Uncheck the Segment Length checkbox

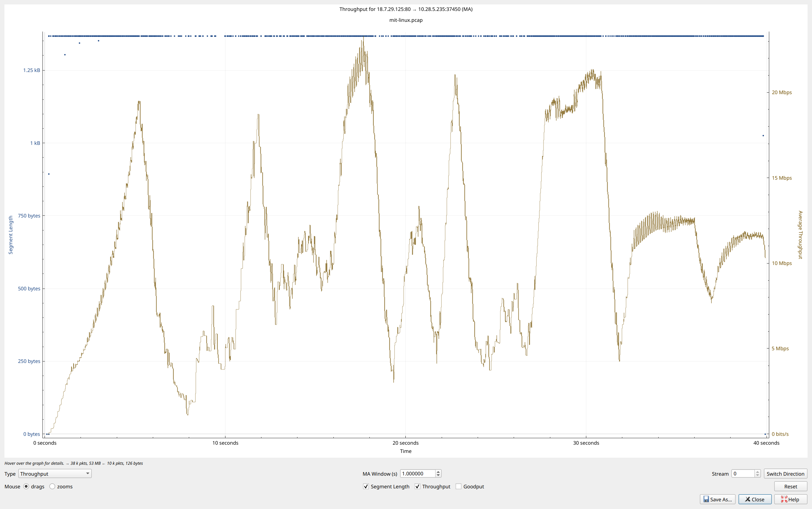tap(366, 487)
